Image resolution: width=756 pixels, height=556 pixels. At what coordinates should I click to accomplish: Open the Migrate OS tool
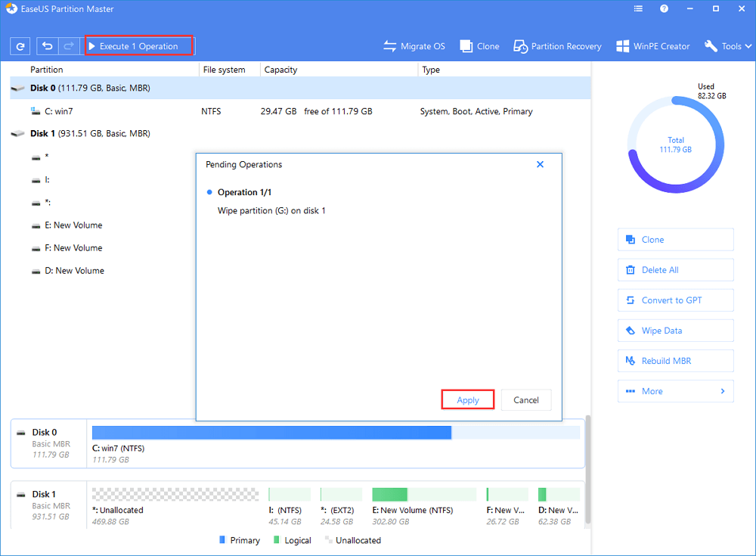click(414, 46)
